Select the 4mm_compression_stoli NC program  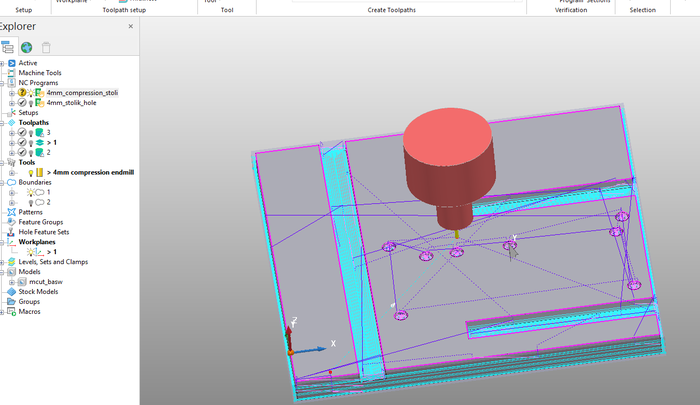(82, 93)
